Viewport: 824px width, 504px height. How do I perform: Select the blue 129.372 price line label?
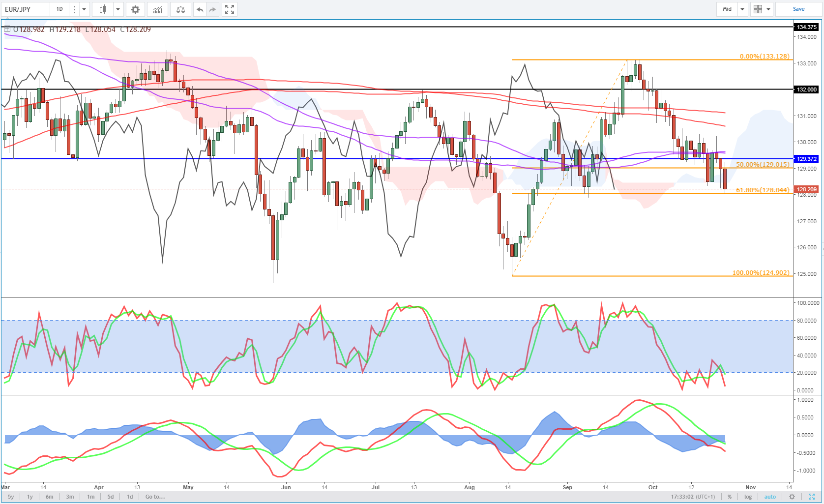pyautogui.click(x=807, y=159)
